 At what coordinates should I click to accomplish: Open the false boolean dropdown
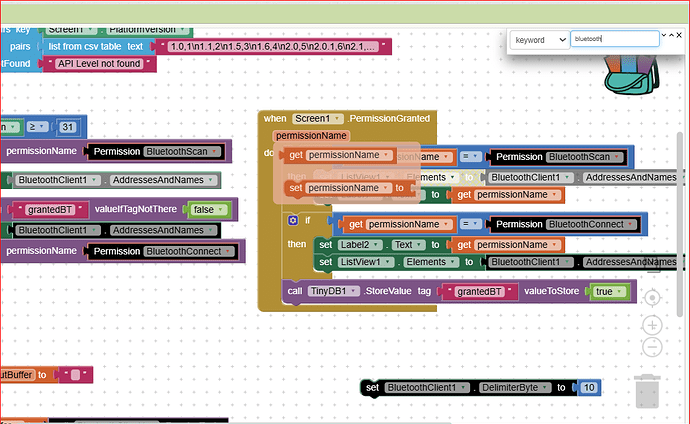pyautogui.click(x=209, y=210)
